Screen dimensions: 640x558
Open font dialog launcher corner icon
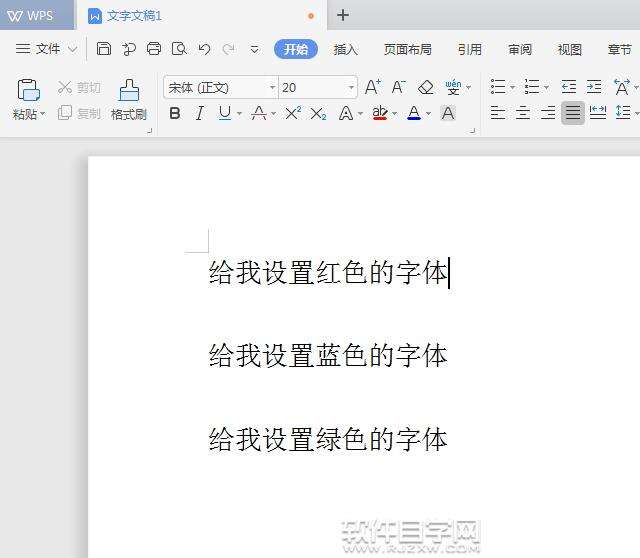click(473, 131)
